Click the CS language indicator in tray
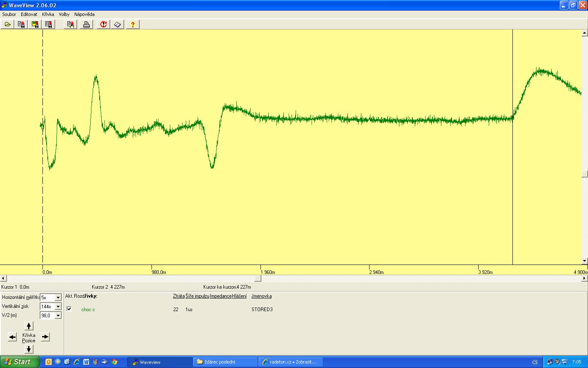Image resolution: width=588 pixels, height=368 pixels. pyautogui.click(x=535, y=362)
